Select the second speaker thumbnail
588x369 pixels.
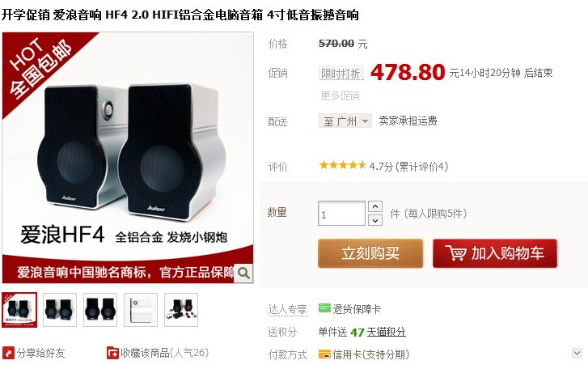[x=60, y=310]
